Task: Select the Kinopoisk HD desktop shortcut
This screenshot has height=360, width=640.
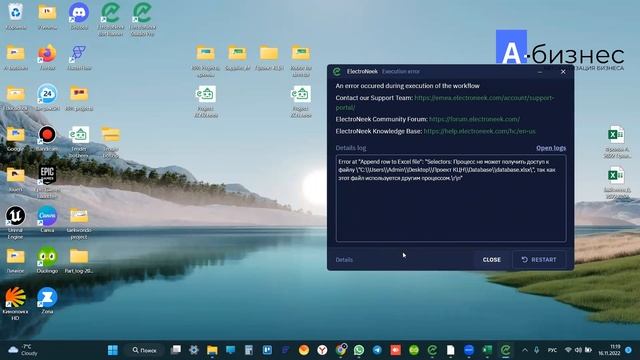Action: click(16, 304)
